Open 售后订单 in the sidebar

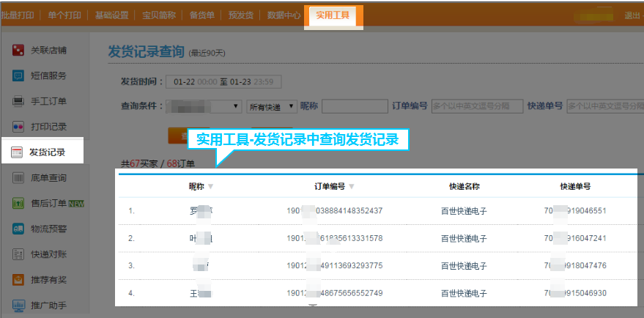click(48, 204)
